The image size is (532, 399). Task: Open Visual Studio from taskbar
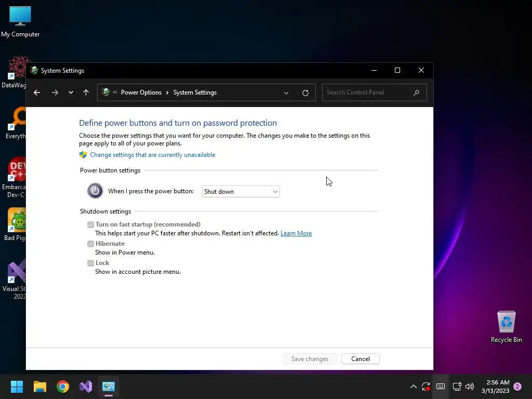(86, 387)
